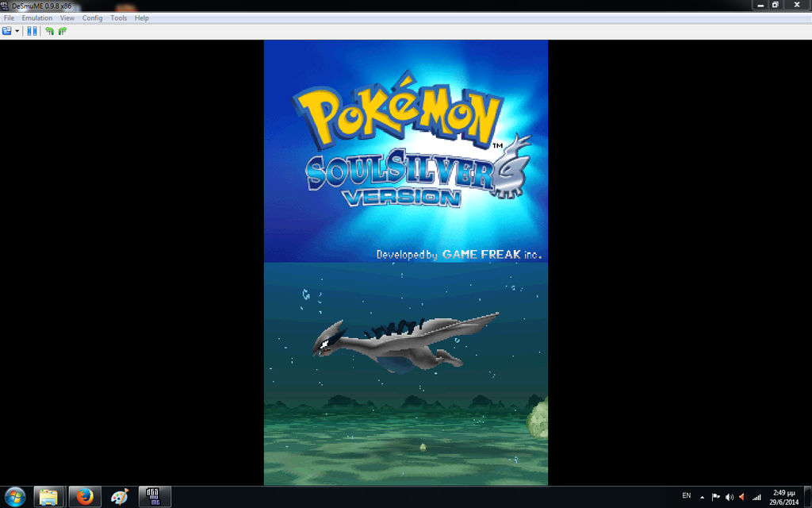Click the Open ROM toolbar icon
Screen dimensions: 812x508
click(6, 31)
